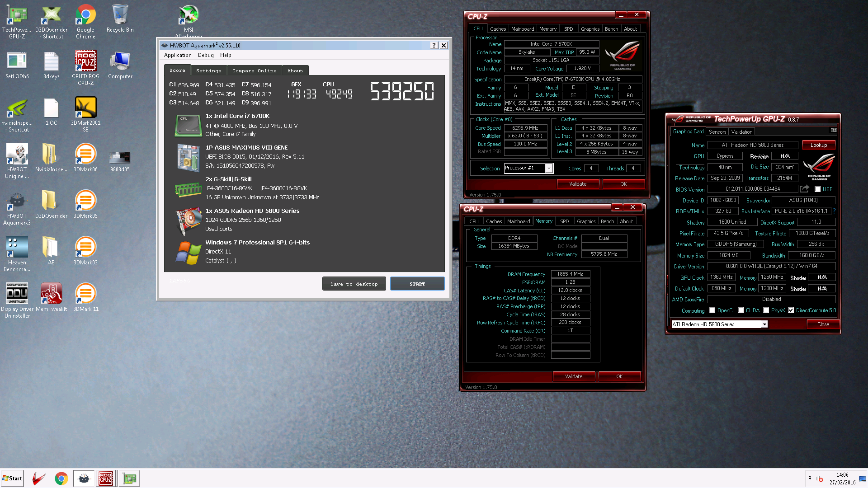Click Bus Interface question mark in GPU-Z
868x488 pixels.
[834, 211]
